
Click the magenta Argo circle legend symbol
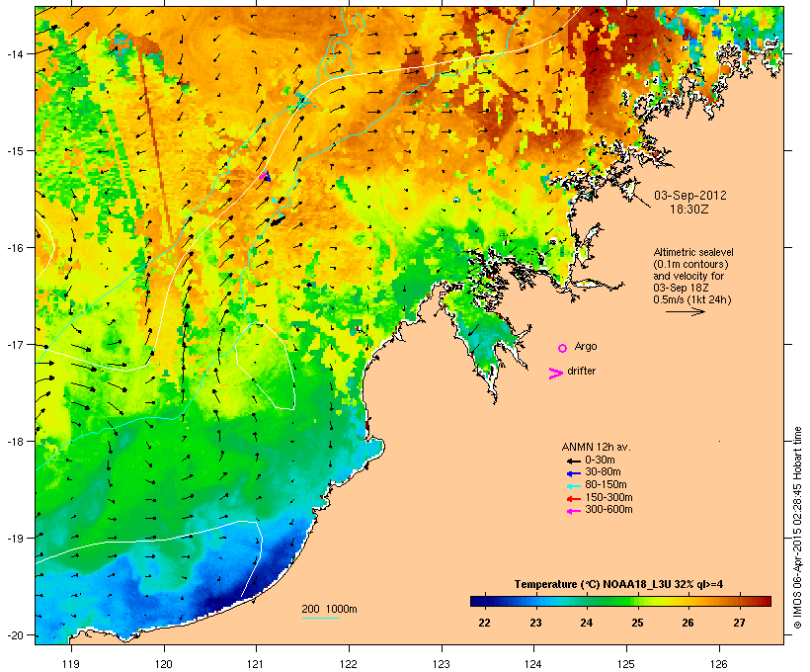tap(563, 349)
